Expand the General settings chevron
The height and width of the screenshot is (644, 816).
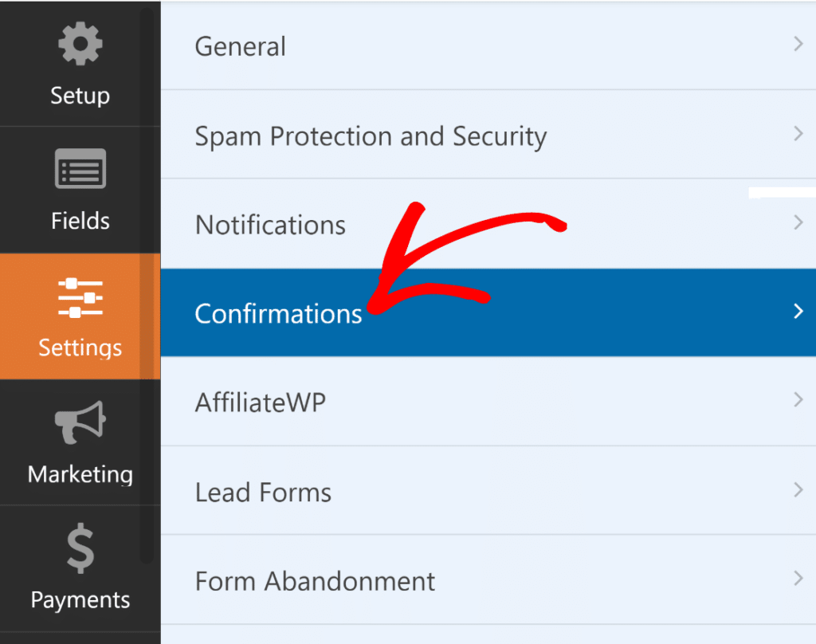798,44
